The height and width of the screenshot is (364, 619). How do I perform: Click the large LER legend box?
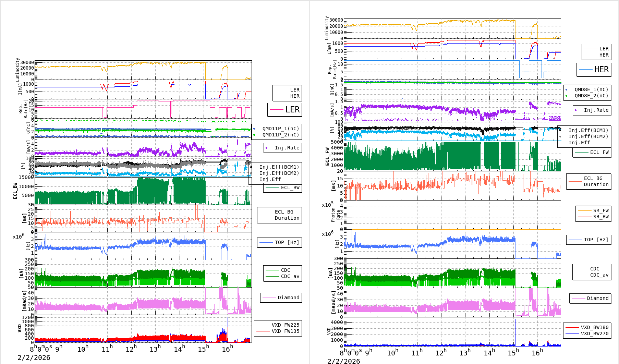coord(284,110)
